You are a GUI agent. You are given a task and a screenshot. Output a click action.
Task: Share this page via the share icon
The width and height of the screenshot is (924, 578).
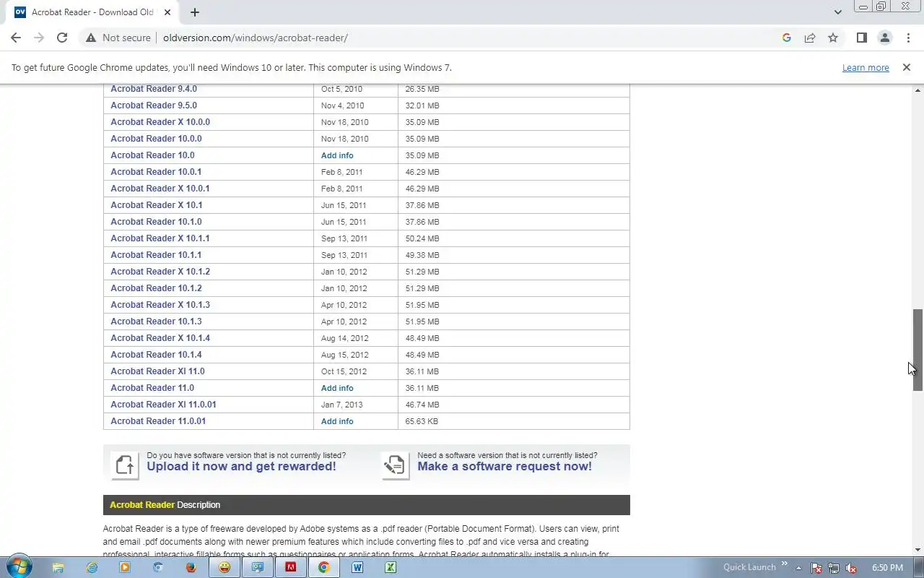810,38
